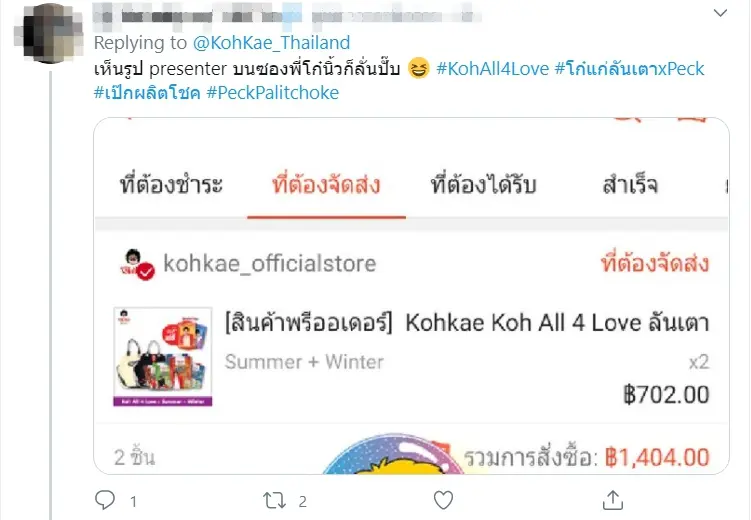This screenshot has height=520, width=751.
Task: Open the share upload icon
Action: pos(613,500)
